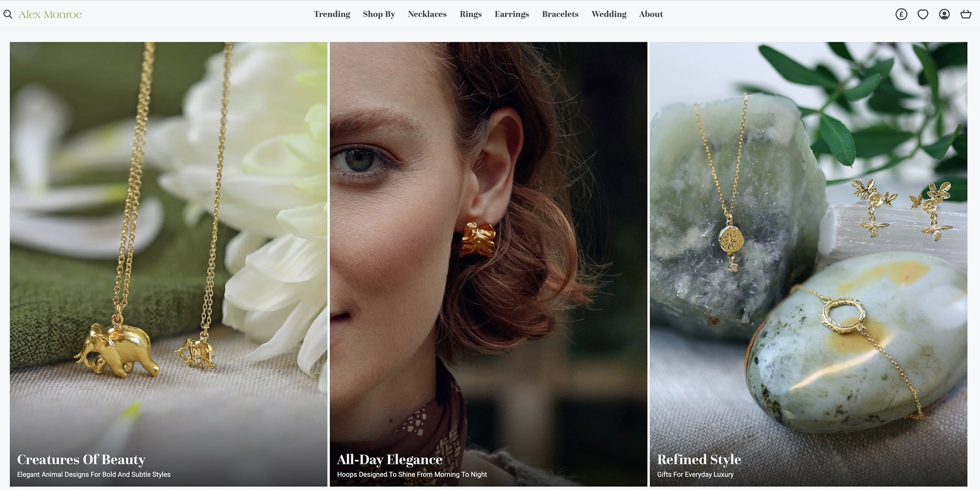
Task: Open the About menu
Action: [651, 14]
